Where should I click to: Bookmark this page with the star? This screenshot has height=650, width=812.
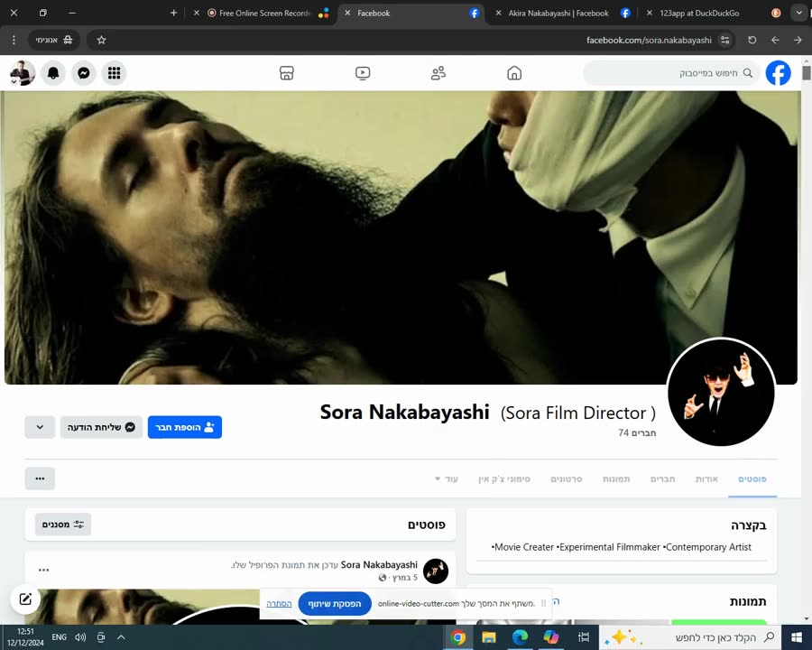101,40
